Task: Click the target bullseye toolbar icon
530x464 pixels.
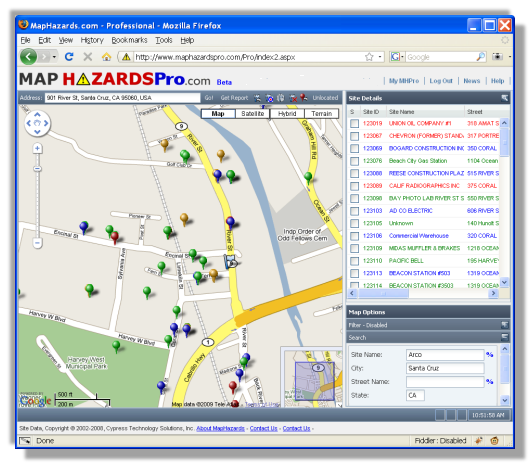Action: click(270, 98)
